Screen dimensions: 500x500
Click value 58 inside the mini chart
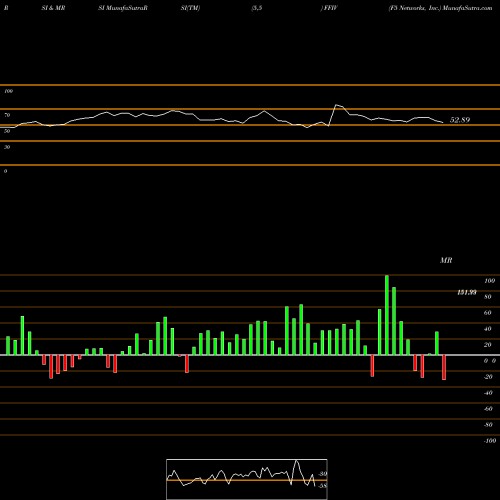tap(323, 486)
